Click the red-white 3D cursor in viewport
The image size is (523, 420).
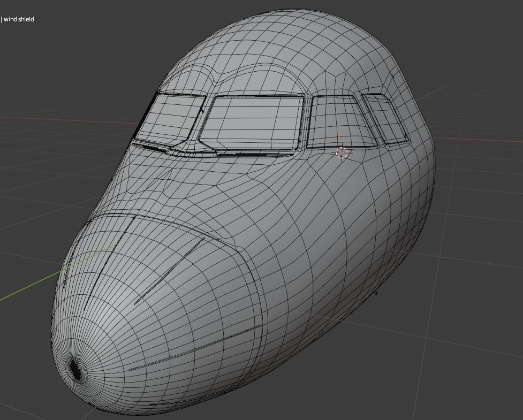click(x=342, y=152)
